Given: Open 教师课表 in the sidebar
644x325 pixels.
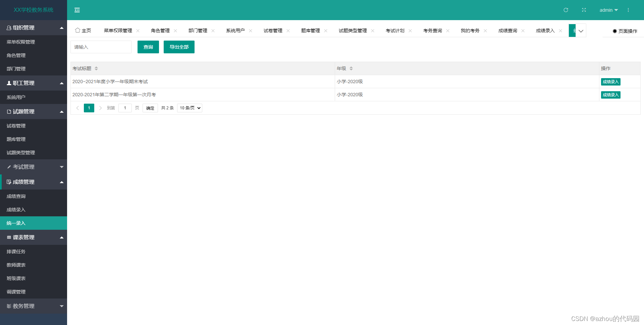Looking at the screenshot, I should pos(34,265).
